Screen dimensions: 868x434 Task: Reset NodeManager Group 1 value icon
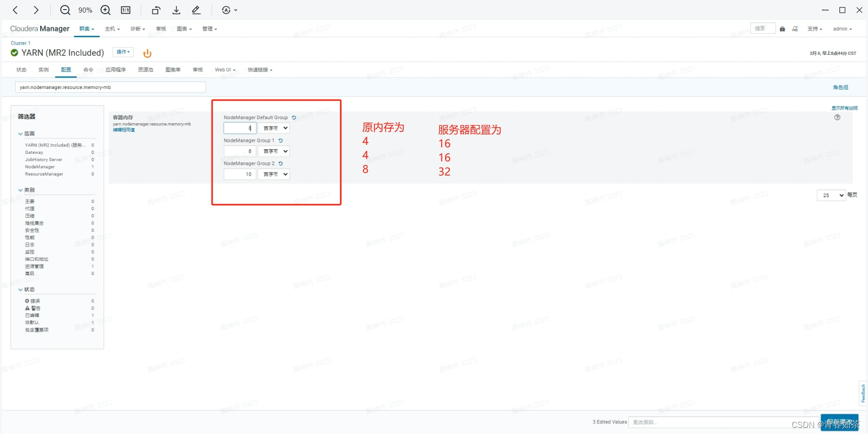point(280,141)
